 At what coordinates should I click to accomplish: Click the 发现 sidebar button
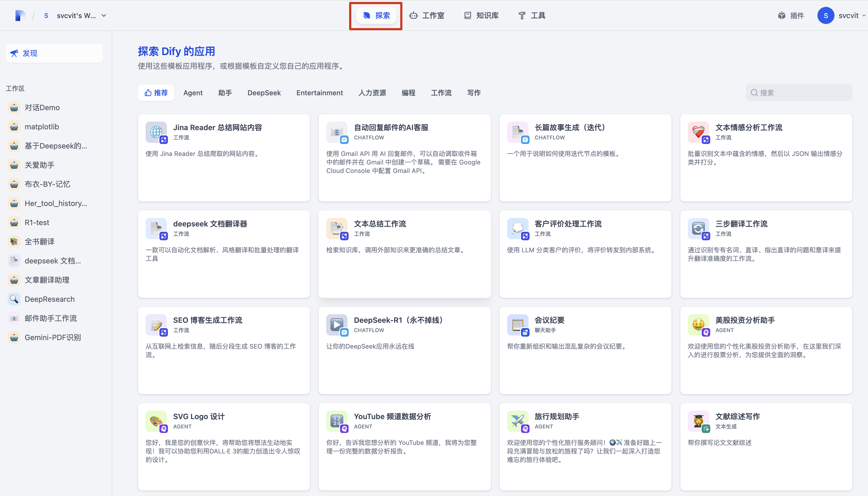click(54, 53)
